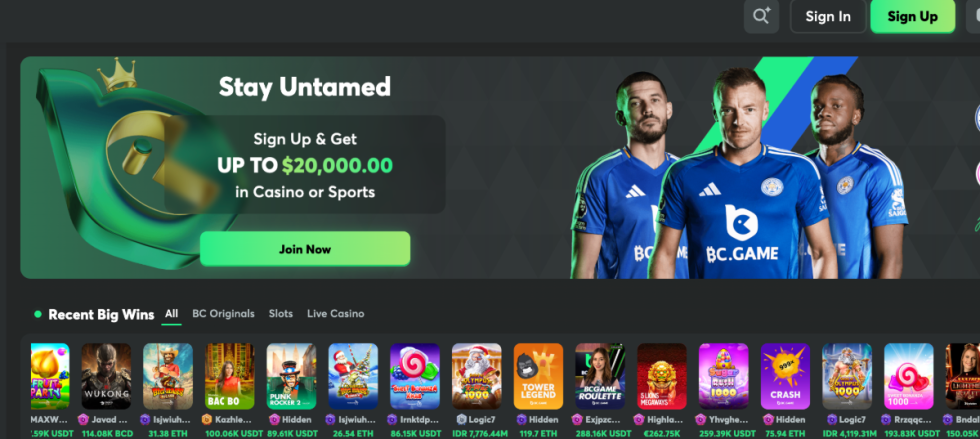This screenshot has height=439, width=980.
Task: Click the green Sign Up button
Action: point(912,16)
